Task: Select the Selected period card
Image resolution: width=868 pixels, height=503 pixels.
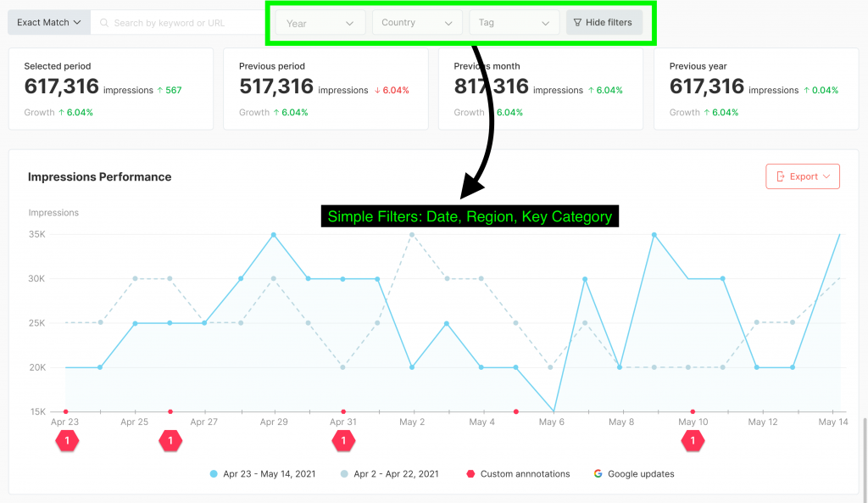Action: click(x=111, y=88)
